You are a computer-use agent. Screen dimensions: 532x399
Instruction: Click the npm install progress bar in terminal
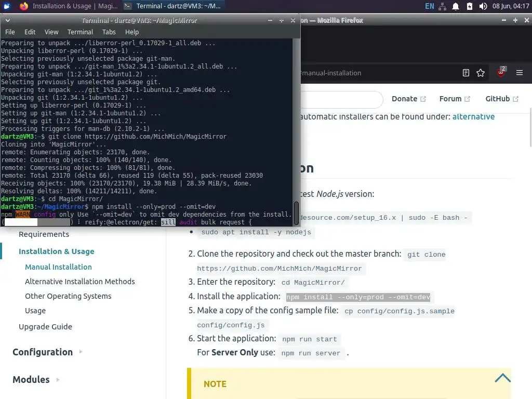tap(37, 222)
